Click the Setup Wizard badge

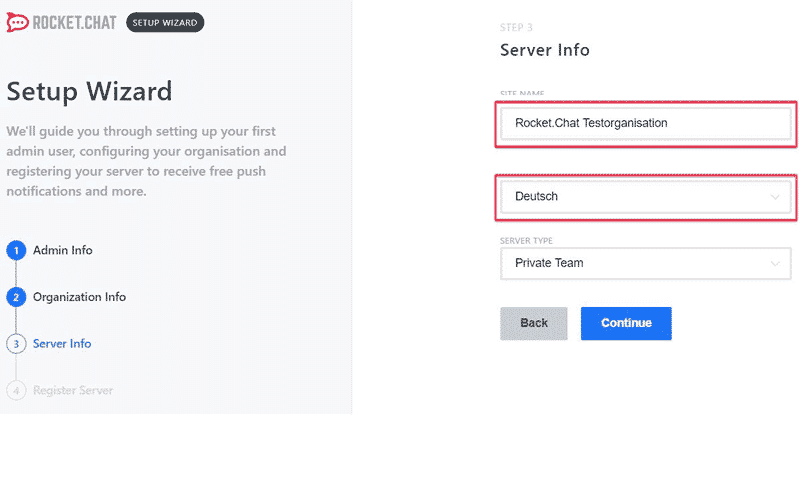click(165, 22)
